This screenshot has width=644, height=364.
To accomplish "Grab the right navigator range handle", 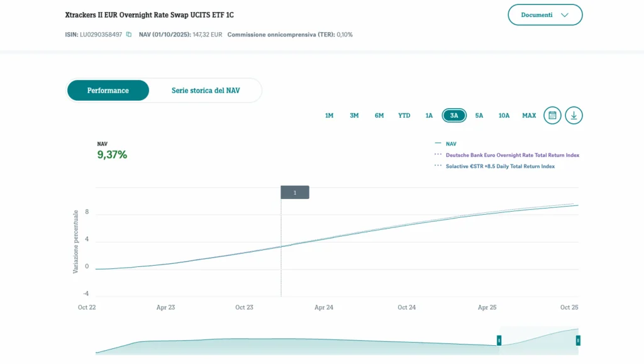I will 578,341.
